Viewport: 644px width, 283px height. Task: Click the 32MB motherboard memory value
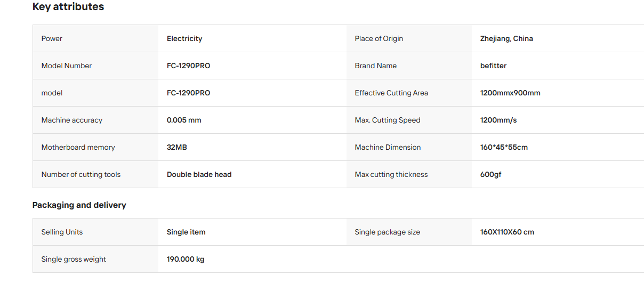pyautogui.click(x=177, y=147)
